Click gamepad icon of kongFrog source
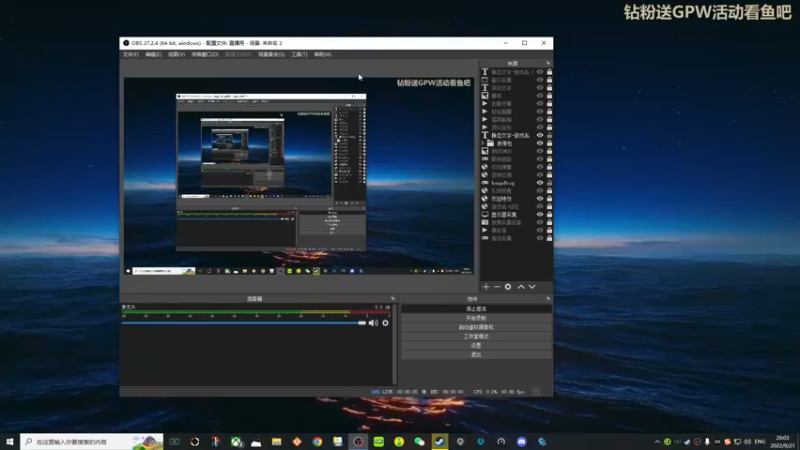Image resolution: width=800 pixels, height=450 pixels. (485, 183)
